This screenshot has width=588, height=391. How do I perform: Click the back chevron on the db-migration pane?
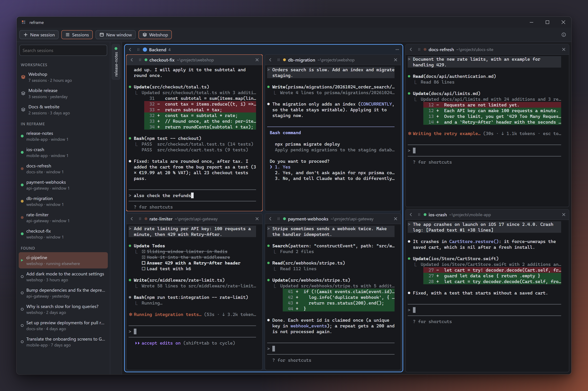click(x=270, y=60)
